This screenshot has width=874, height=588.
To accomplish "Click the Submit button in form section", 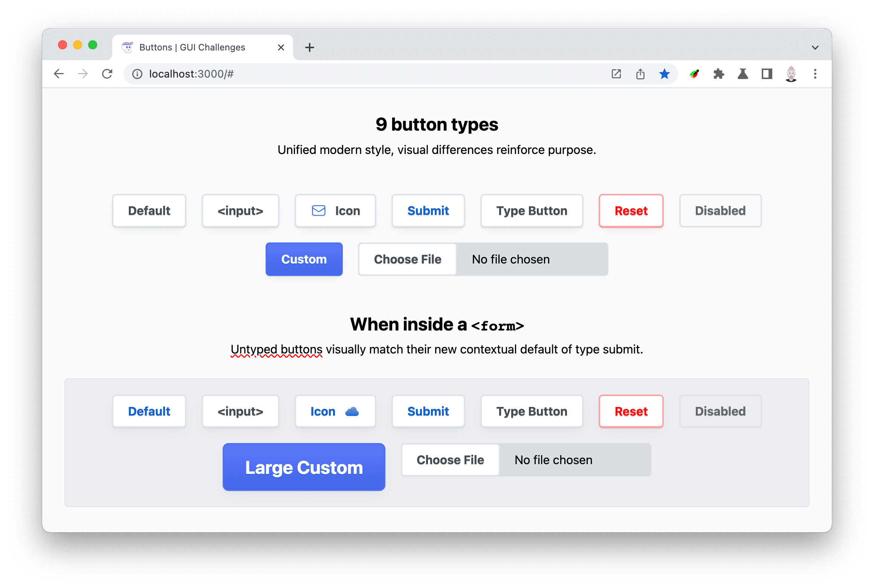I will click(x=428, y=411).
